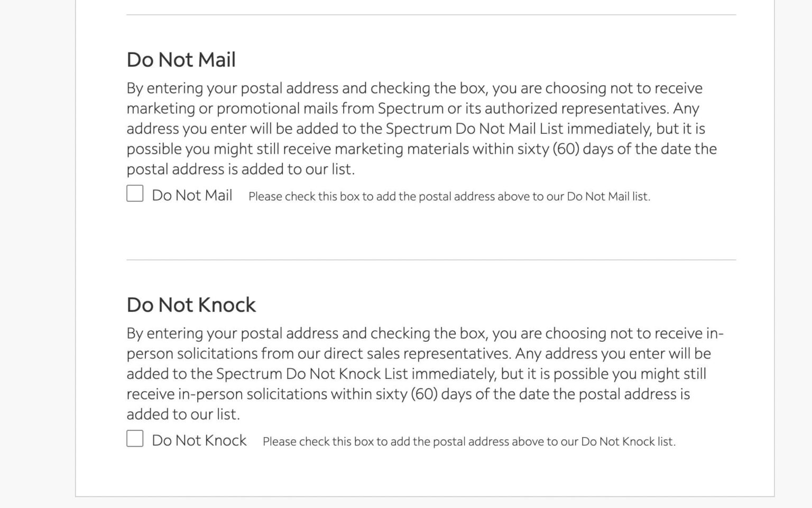Click the divider line above Do Not Knock
The width and height of the screenshot is (812, 508).
431,260
